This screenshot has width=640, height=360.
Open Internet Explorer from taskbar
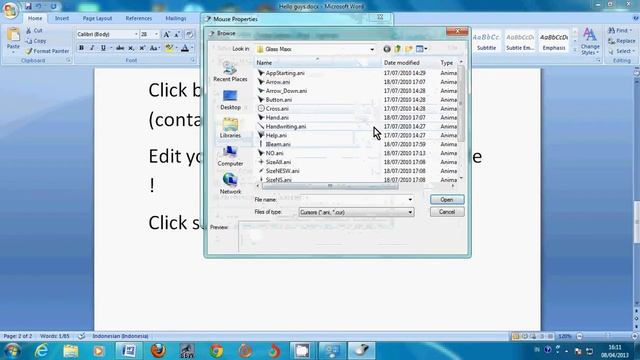click(x=41, y=351)
